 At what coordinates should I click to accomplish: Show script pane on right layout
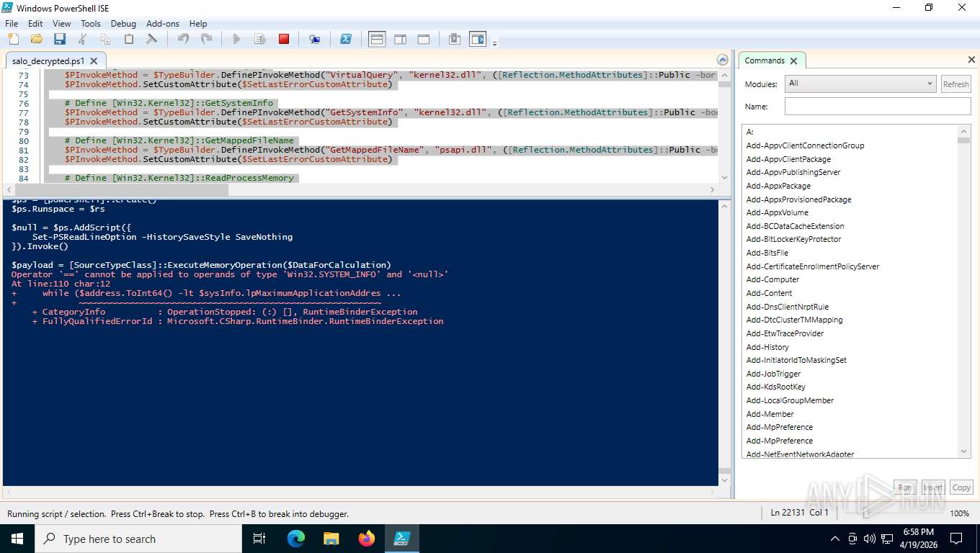pyautogui.click(x=400, y=39)
